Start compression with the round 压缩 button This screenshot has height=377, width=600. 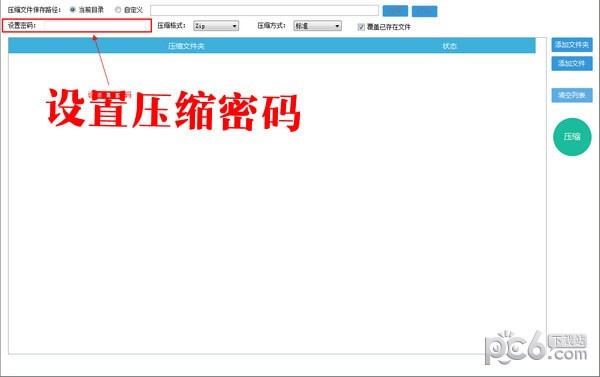point(572,137)
